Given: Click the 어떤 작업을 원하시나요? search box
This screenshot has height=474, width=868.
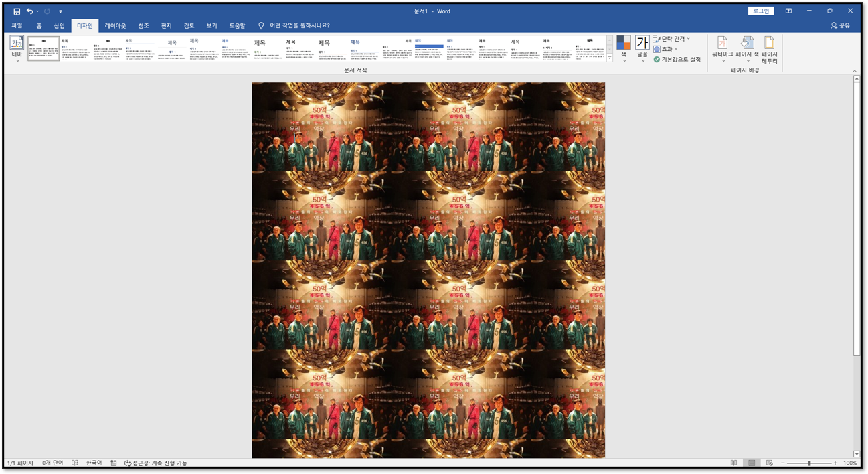Looking at the screenshot, I should pos(299,26).
